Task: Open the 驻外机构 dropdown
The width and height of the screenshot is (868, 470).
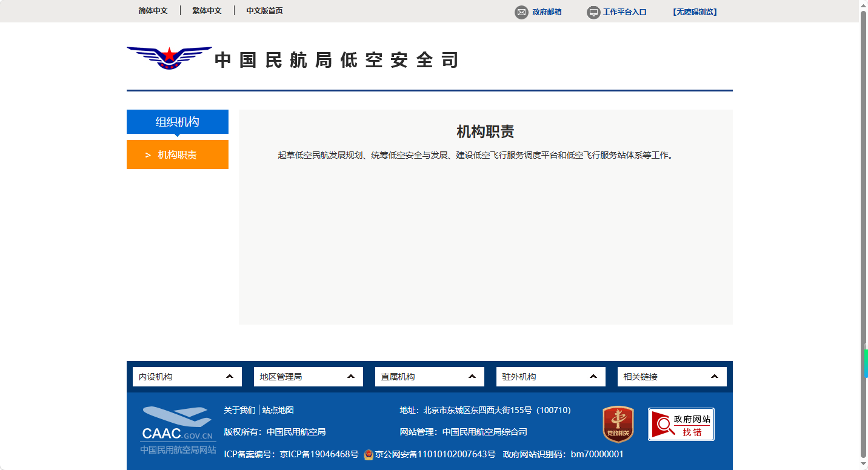Action: [x=551, y=377]
